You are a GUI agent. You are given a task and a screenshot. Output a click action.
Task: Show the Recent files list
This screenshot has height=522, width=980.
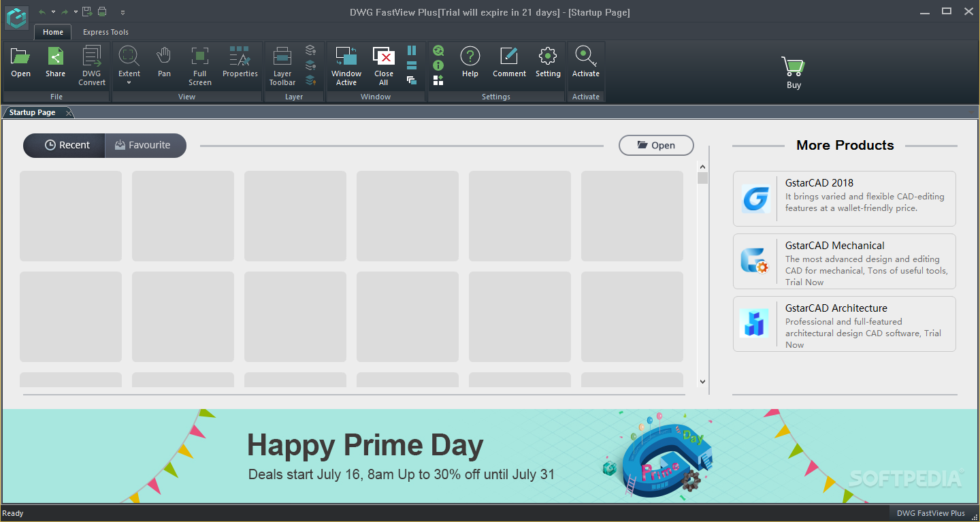click(x=65, y=145)
